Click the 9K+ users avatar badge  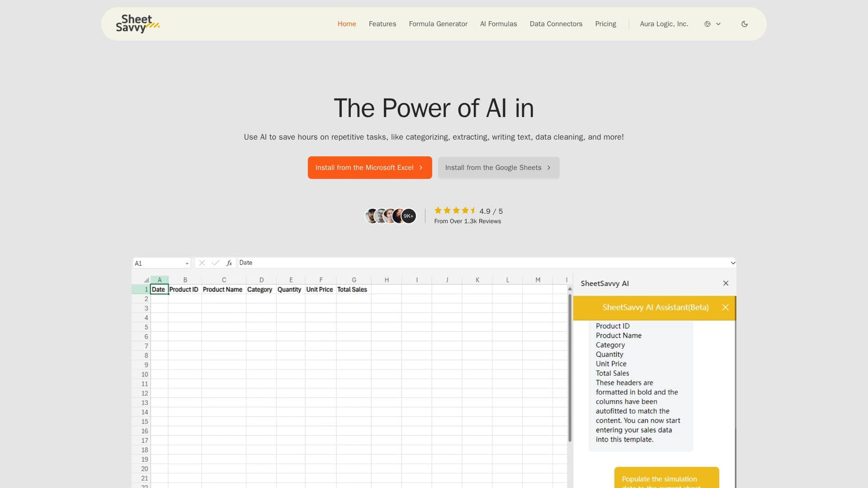pos(409,216)
